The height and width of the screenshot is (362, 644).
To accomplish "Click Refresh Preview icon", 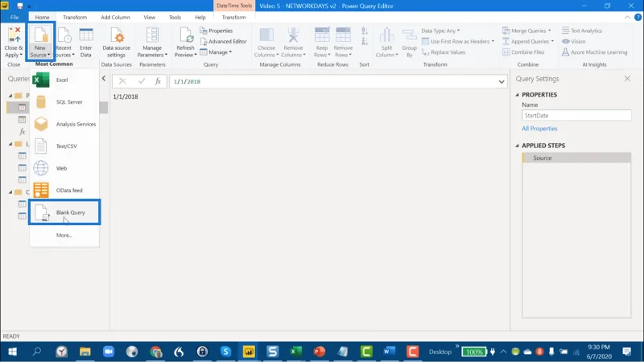I will (186, 35).
